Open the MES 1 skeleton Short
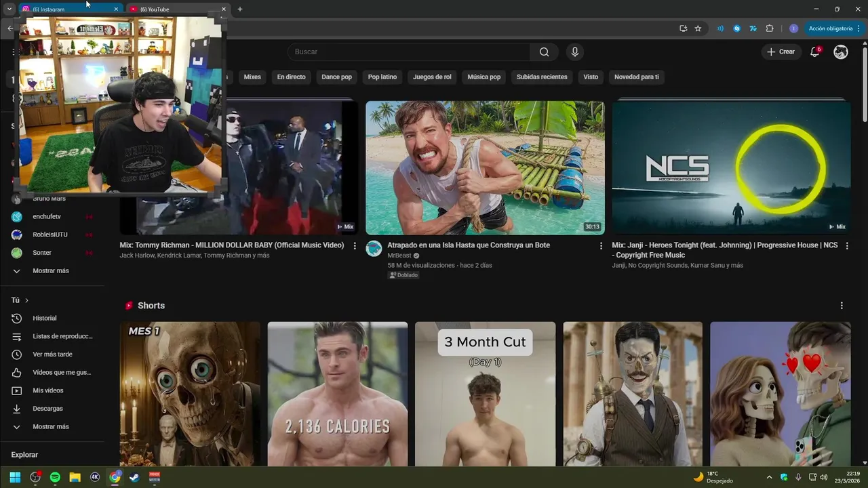This screenshot has height=488, width=868. click(190, 394)
